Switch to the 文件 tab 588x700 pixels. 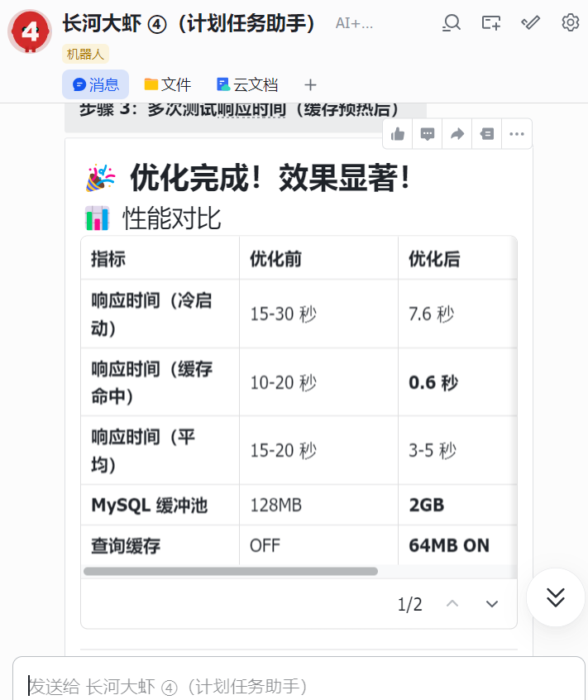[x=168, y=84]
